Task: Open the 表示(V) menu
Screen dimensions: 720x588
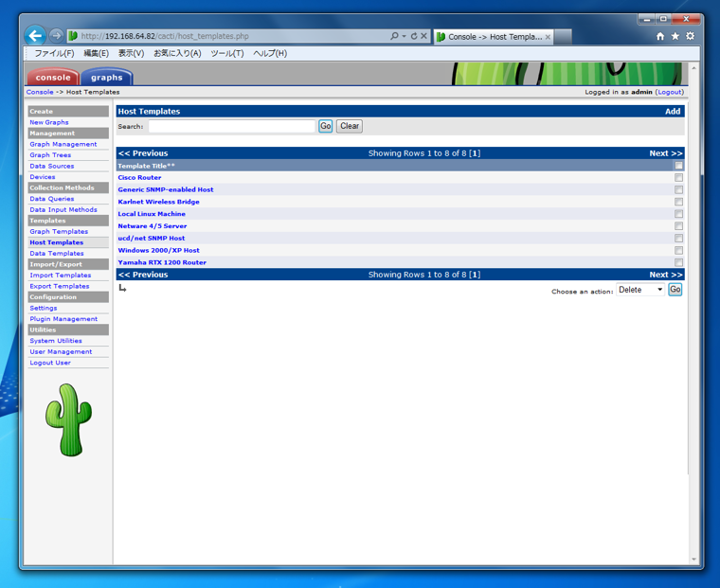Action: coord(131,53)
